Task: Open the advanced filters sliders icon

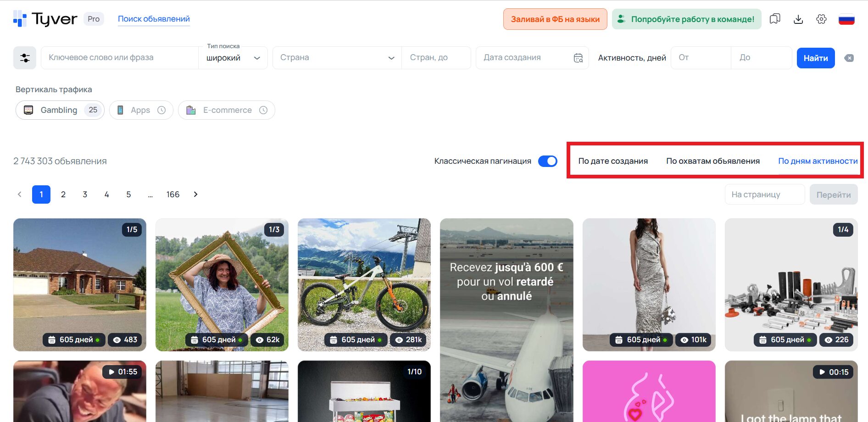Action: 25,58
